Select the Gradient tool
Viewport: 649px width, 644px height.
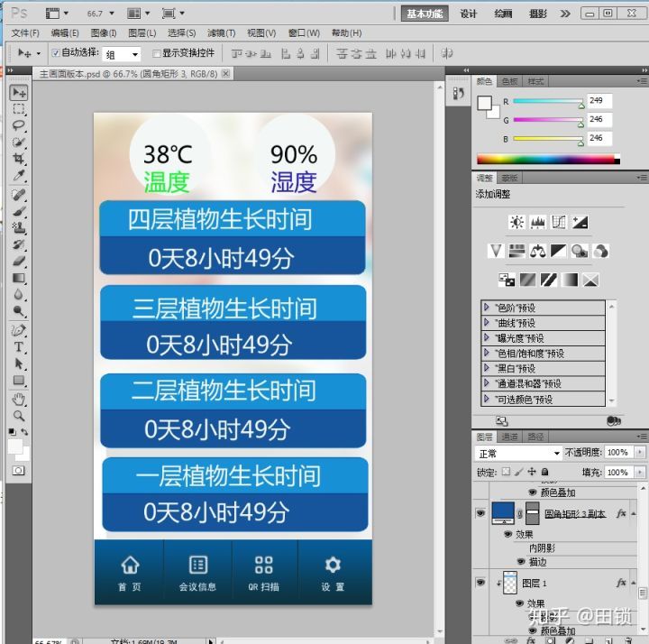[19, 278]
